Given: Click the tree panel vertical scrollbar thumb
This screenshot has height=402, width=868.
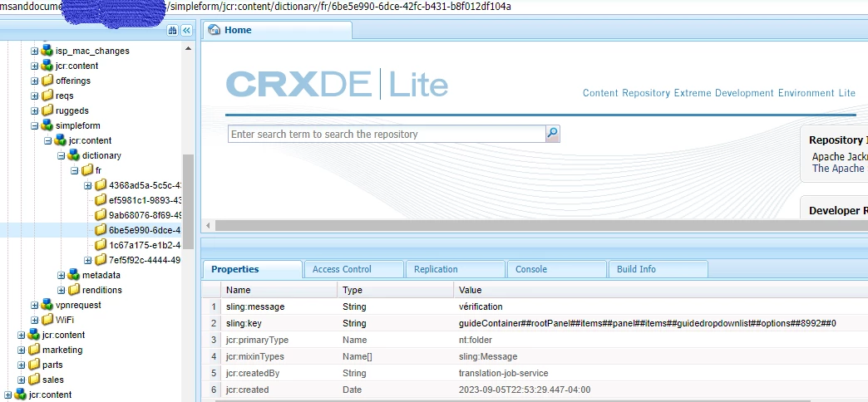Looking at the screenshot, I should 188,201.
